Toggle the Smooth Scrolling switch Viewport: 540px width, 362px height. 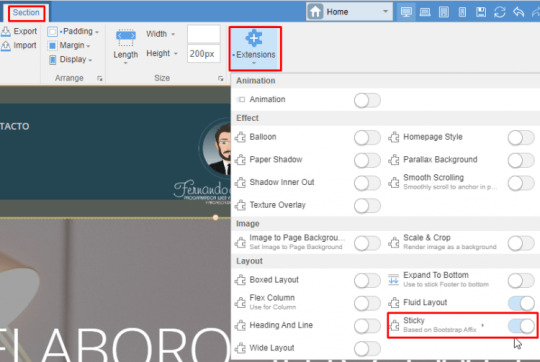(x=521, y=183)
